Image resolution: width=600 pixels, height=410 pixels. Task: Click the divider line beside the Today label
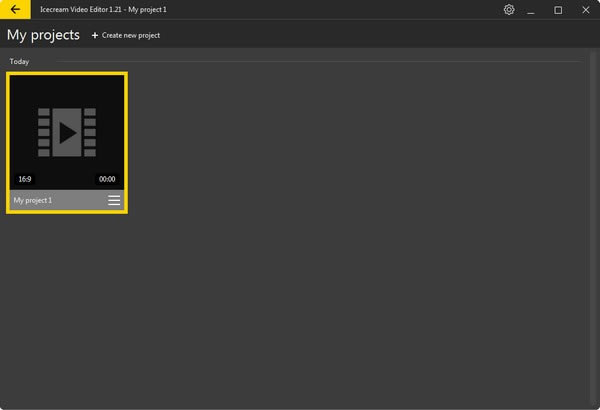coord(300,62)
